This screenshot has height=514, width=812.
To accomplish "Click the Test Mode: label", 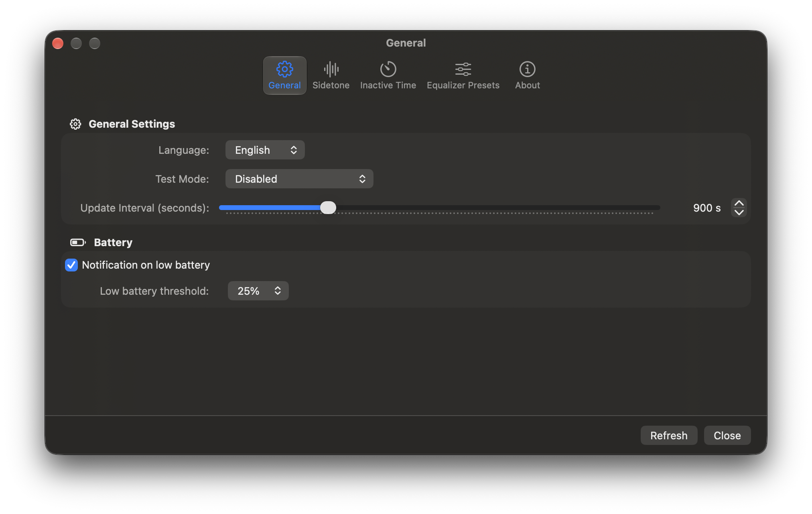I will point(182,179).
